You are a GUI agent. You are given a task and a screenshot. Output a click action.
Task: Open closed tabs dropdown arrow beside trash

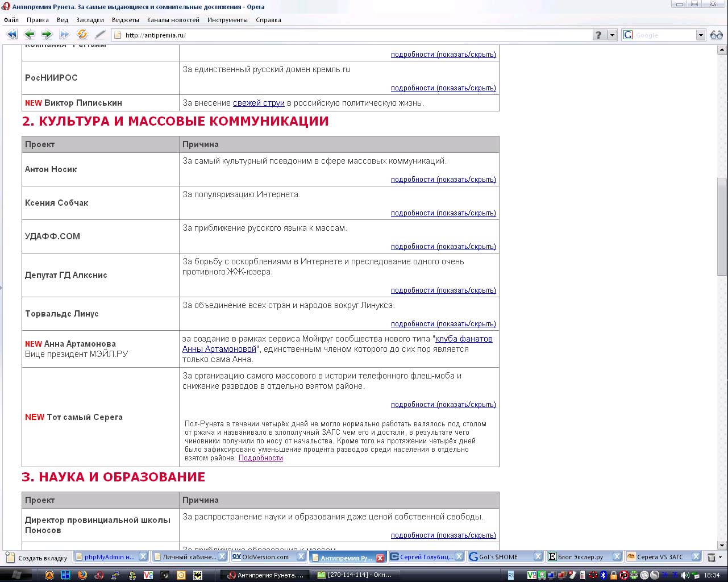click(721, 558)
